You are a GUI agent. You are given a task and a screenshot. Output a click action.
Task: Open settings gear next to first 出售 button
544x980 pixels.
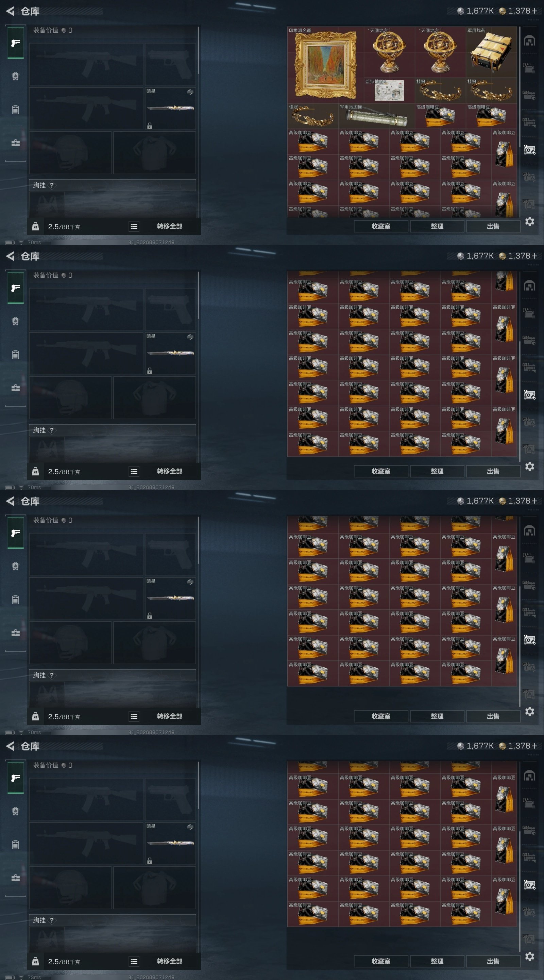(530, 222)
